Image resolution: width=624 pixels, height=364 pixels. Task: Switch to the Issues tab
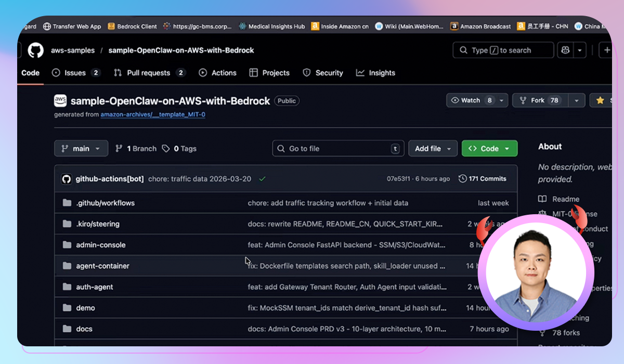click(x=76, y=73)
